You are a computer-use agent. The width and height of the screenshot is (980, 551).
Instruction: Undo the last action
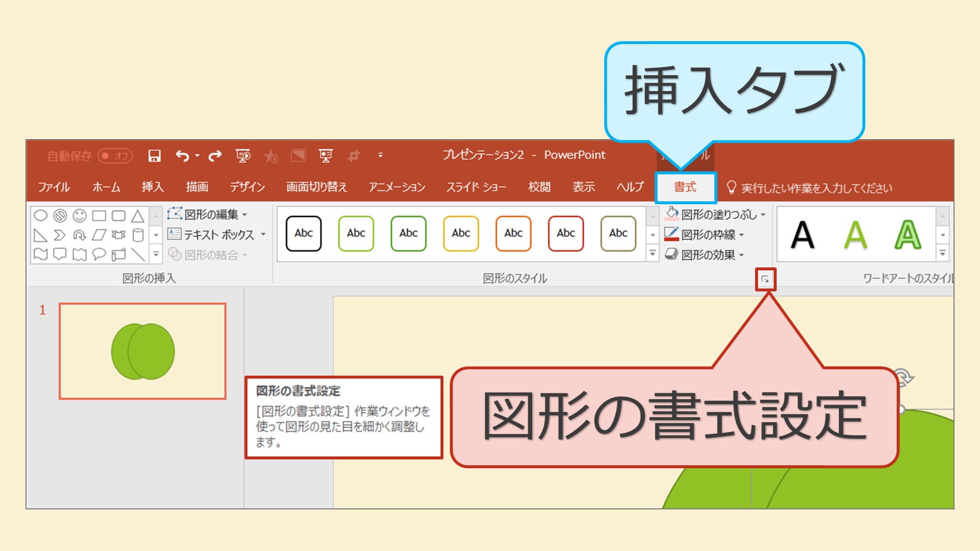point(183,156)
